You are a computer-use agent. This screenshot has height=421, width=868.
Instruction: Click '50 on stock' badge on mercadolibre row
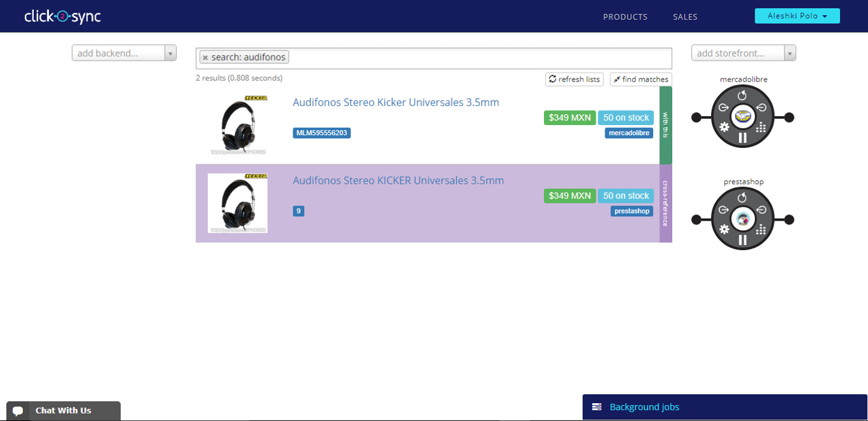(x=626, y=117)
